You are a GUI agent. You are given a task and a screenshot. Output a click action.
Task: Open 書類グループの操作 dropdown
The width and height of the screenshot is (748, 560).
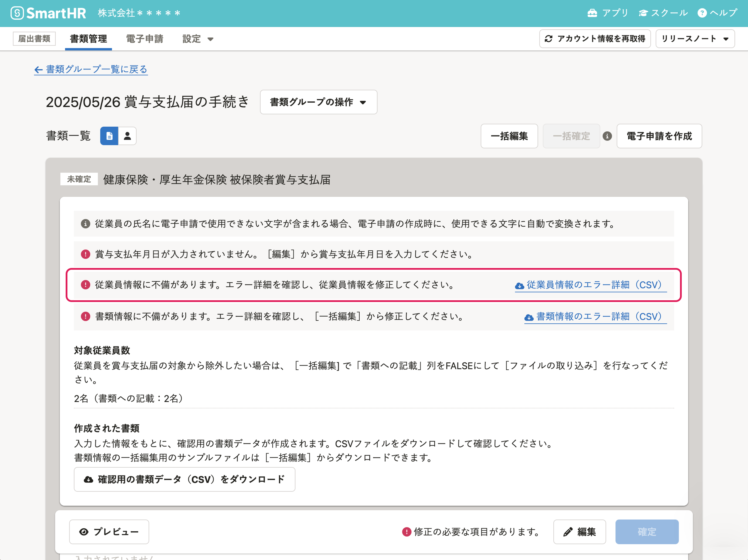click(319, 102)
